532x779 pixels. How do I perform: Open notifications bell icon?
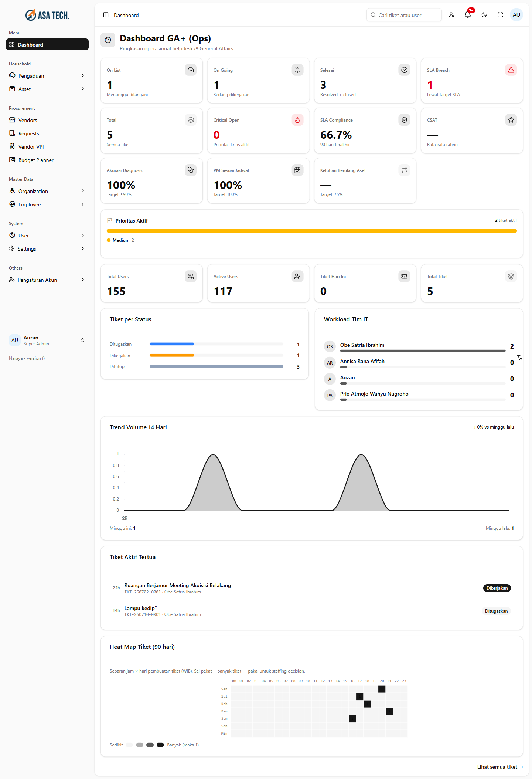pos(468,15)
